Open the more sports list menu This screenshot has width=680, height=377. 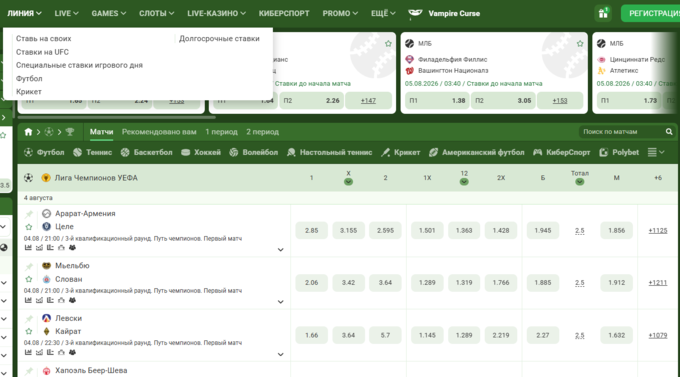click(x=656, y=152)
